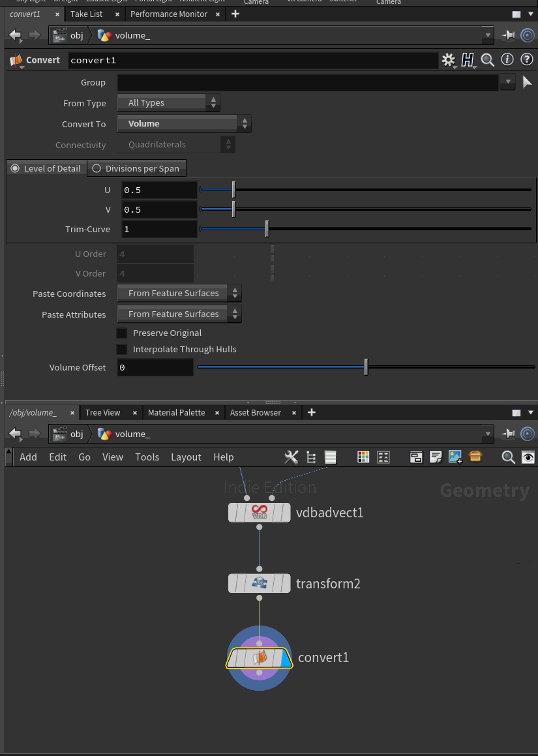Open the Layout menu in network editor
538x756 pixels.
[x=186, y=457]
